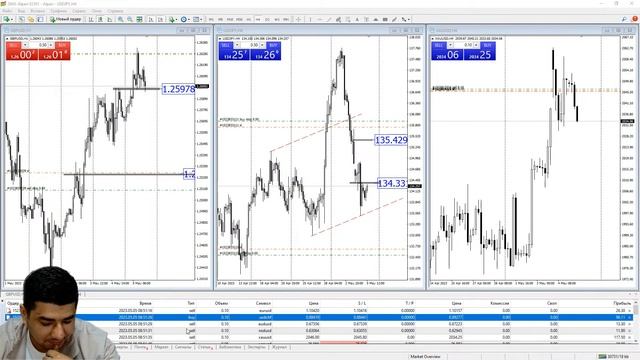Switch to bar chart display
This screenshot has width=640, height=360.
click(x=91, y=19)
